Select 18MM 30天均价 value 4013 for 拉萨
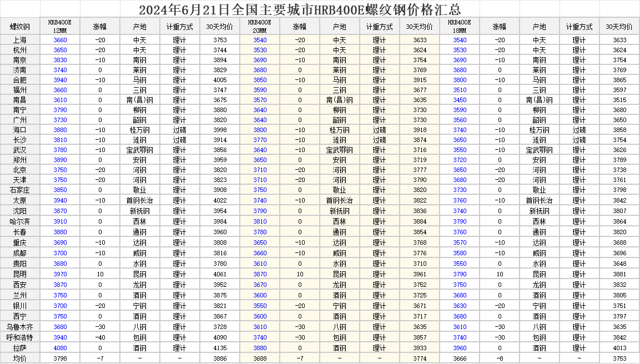This screenshot has width=640, height=364. (619, 348)
